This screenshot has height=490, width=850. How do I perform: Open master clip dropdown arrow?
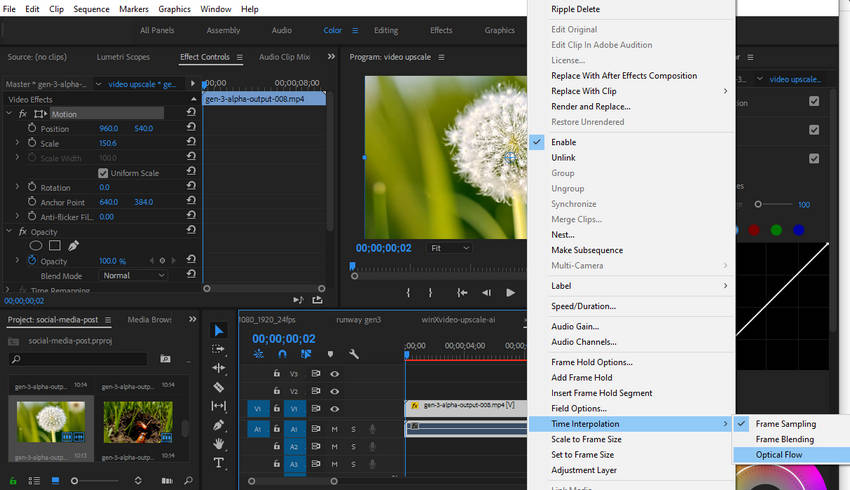pyautogui.click(x=98, y=84)
